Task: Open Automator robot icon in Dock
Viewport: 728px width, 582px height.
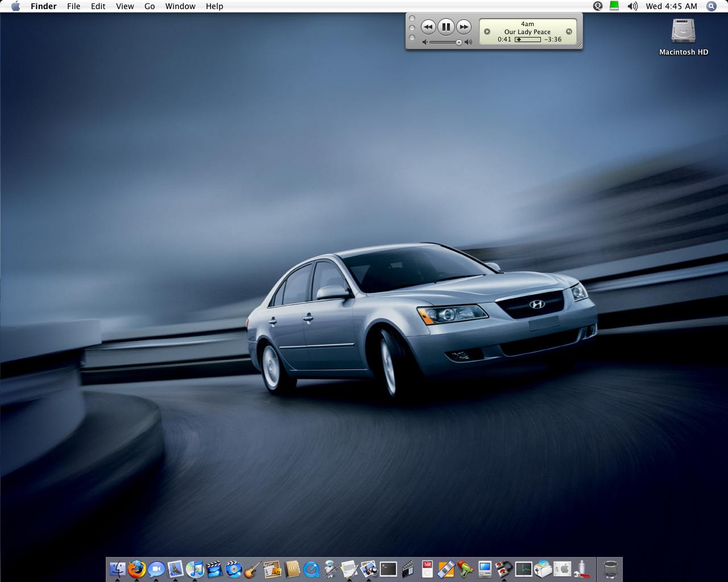Action: click(x=330, y=569)
